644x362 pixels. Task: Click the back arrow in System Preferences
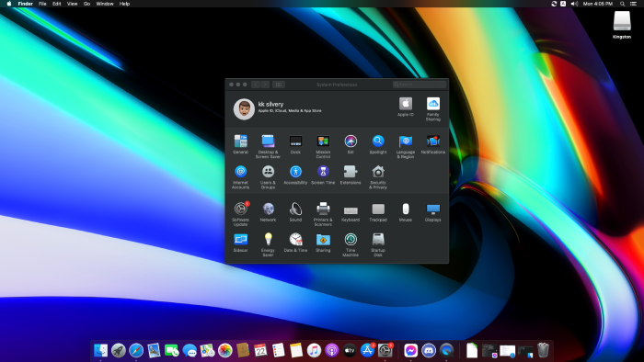point(256,85)
